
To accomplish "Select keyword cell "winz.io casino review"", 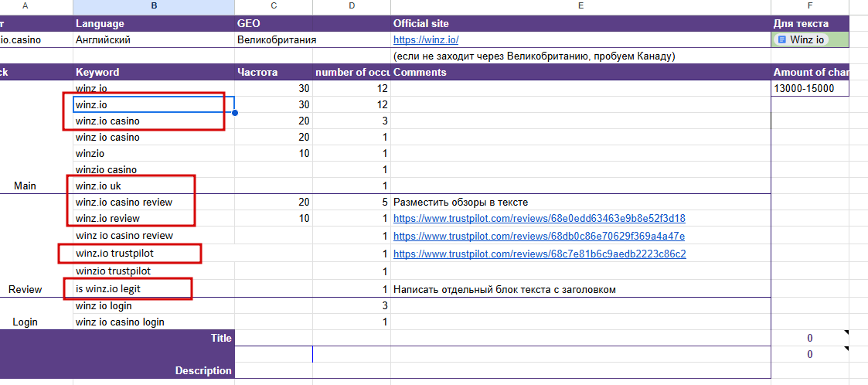I will (x=153, y=203).
